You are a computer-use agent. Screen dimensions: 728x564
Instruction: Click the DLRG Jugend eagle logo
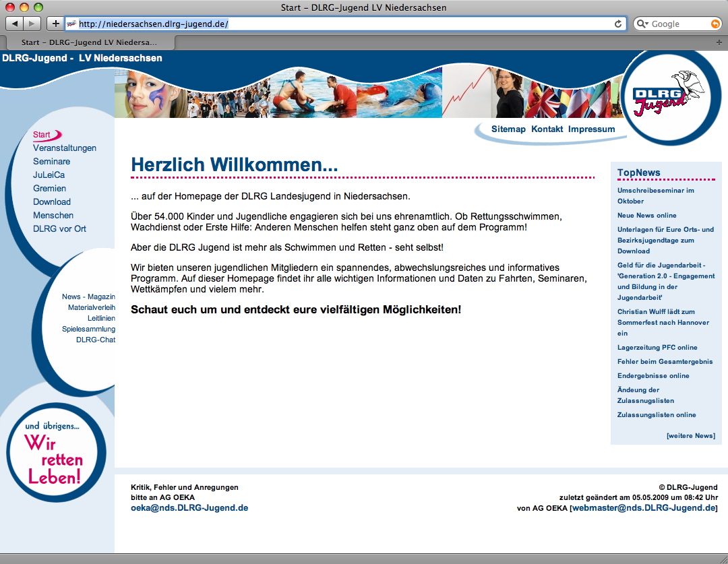click(x=665, y=97)
